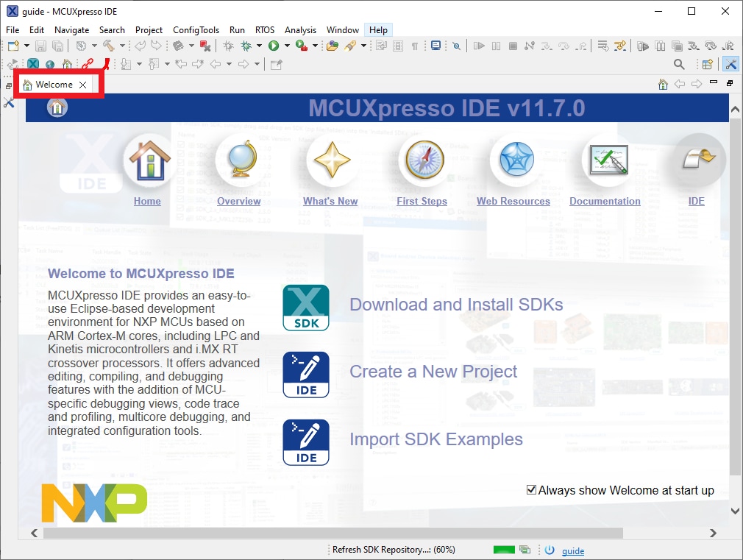The image size is (743, 560).
Task: Click the Import SDK Examples link
Action: 436,439
